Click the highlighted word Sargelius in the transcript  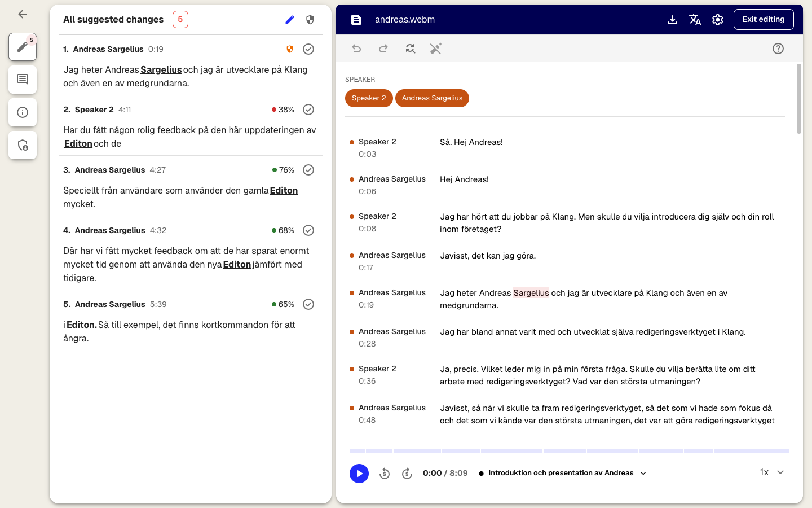click(x=531, y=293)
